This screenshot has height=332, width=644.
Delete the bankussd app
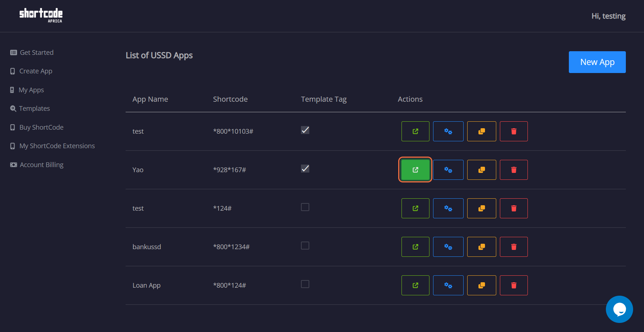514,247
